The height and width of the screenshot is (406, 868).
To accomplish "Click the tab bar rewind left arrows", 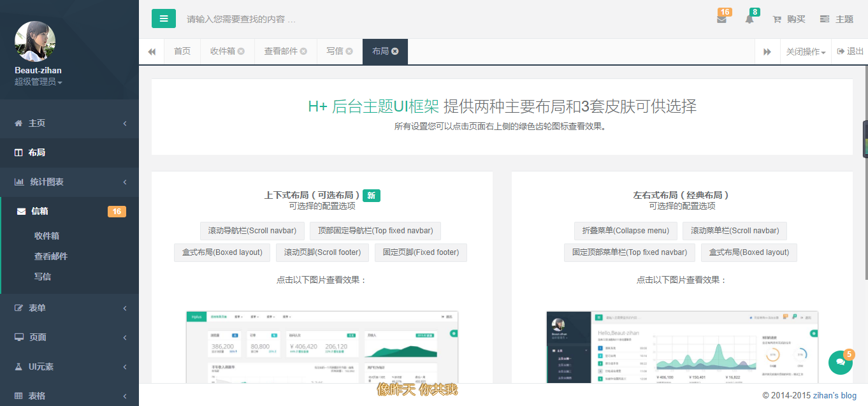I will (152, 52).
